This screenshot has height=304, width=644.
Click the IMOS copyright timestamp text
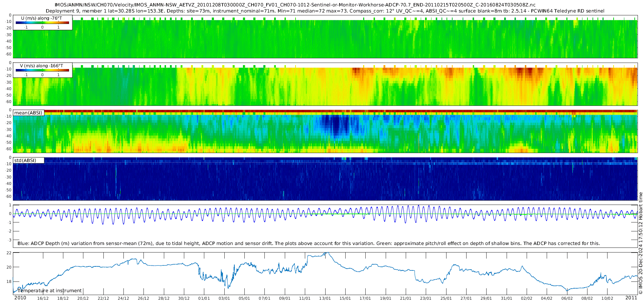tap(640, 243)
